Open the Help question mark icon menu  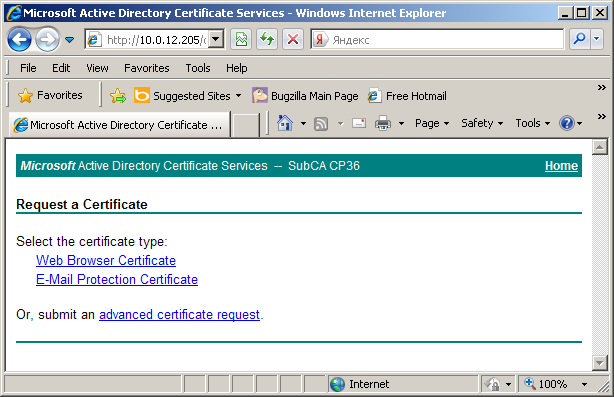tap(571, 123)
